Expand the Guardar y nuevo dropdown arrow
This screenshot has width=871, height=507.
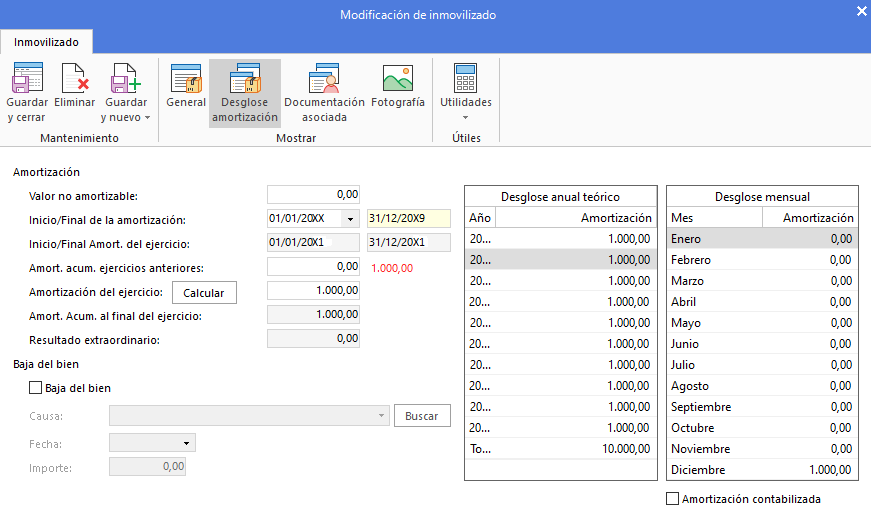click(x=147, y=118)
